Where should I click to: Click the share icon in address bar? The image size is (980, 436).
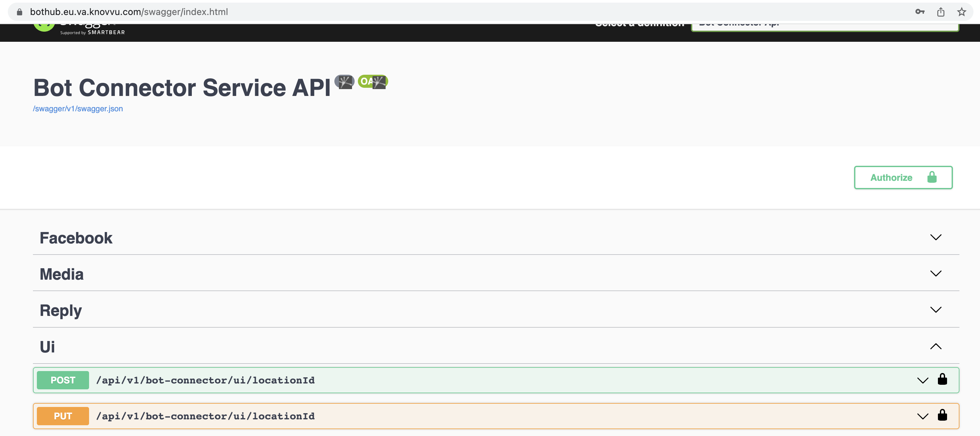pos(941,12)
